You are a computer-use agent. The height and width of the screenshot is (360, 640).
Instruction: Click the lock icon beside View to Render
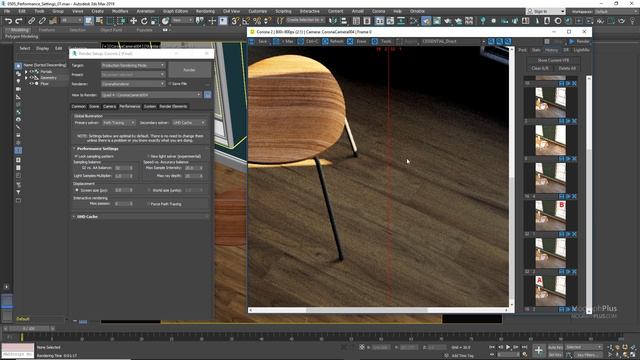(207, 95)
